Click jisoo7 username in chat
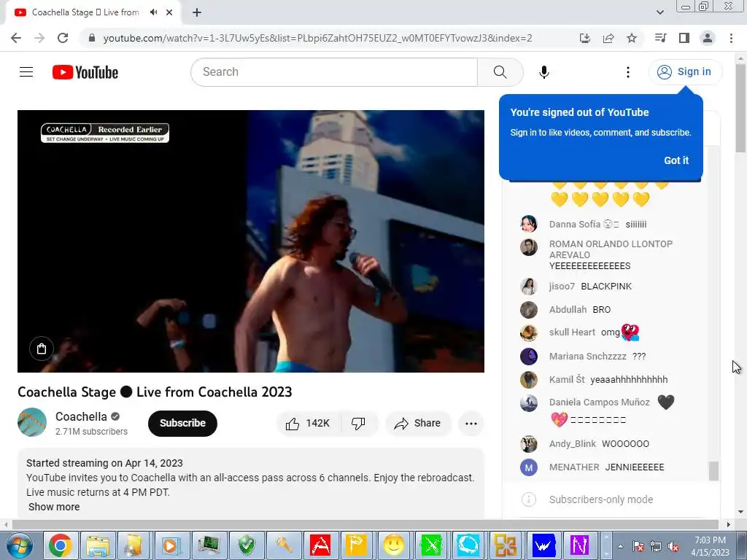Screen dimensions: 747x560 coord(562,286)
